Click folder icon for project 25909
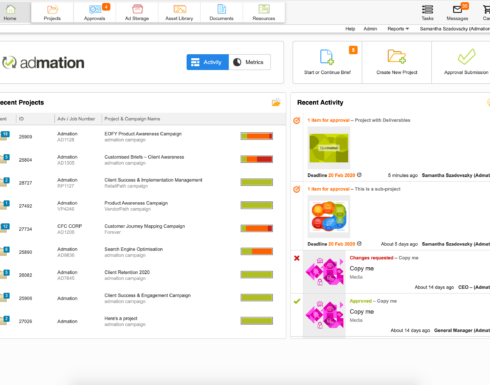The height and width of the screenshot is (385, 490). click(x=4, y=136)
